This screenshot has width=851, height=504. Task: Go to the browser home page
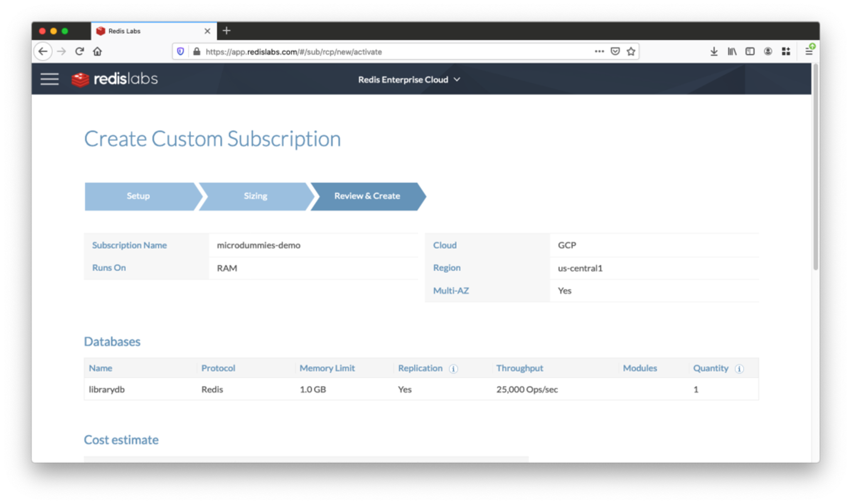pyautogui.click(x=97, y=51)
